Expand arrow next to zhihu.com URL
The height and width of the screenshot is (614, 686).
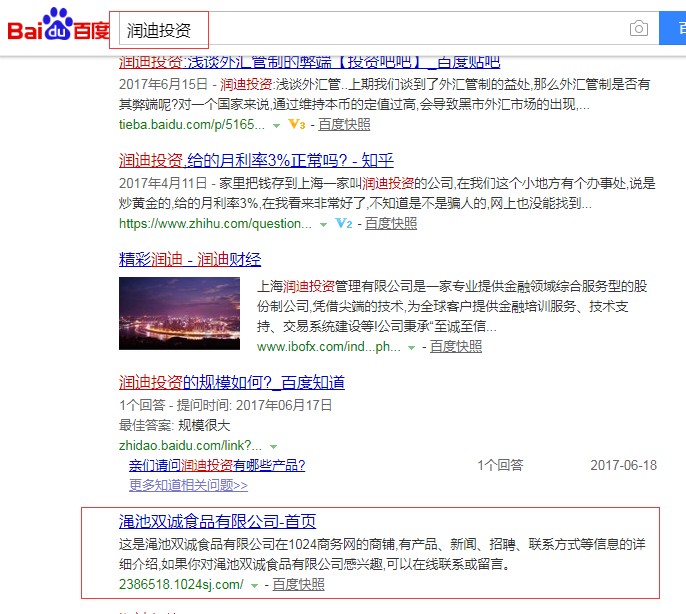coord(323,225)
